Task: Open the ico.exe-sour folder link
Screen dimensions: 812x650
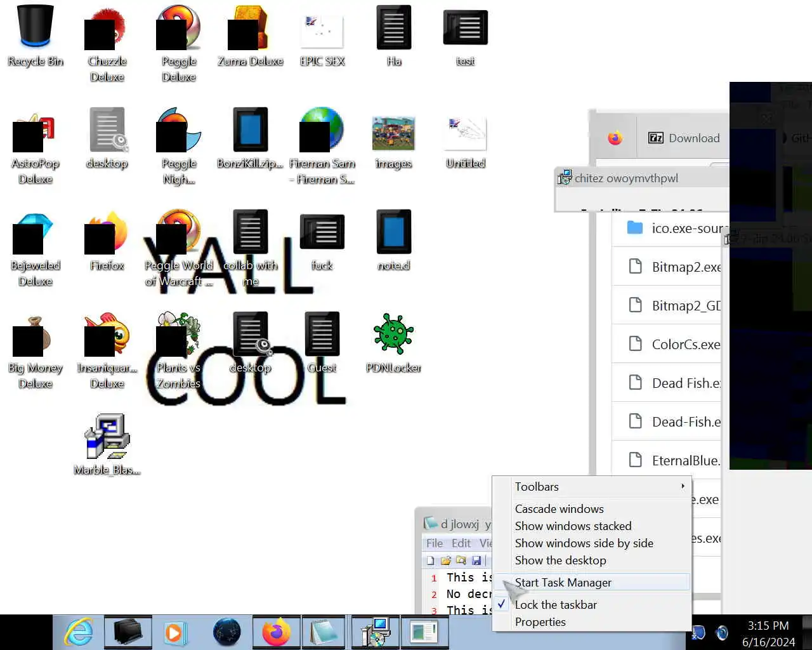Action: pyautogui.click(x=687, y=228)
